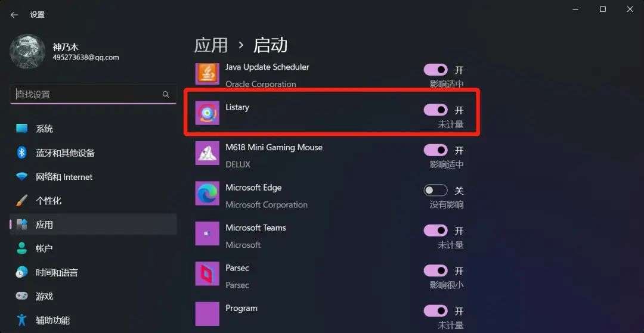Click the Listary app icon
Viewport: 644px width, 333px height.
[x=207, y=113]
